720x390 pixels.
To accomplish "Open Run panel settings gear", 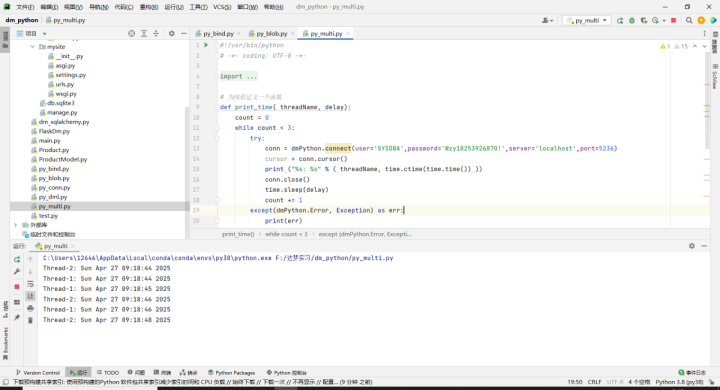I will [692, 246].
